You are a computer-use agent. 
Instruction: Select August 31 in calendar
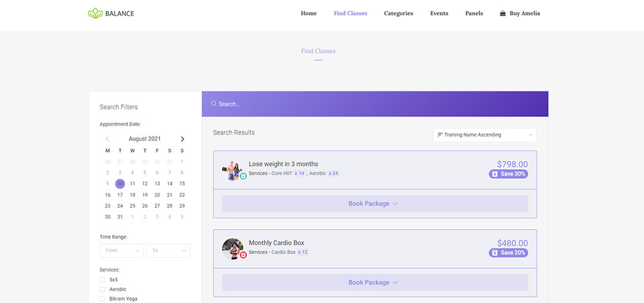click(120, 217)
